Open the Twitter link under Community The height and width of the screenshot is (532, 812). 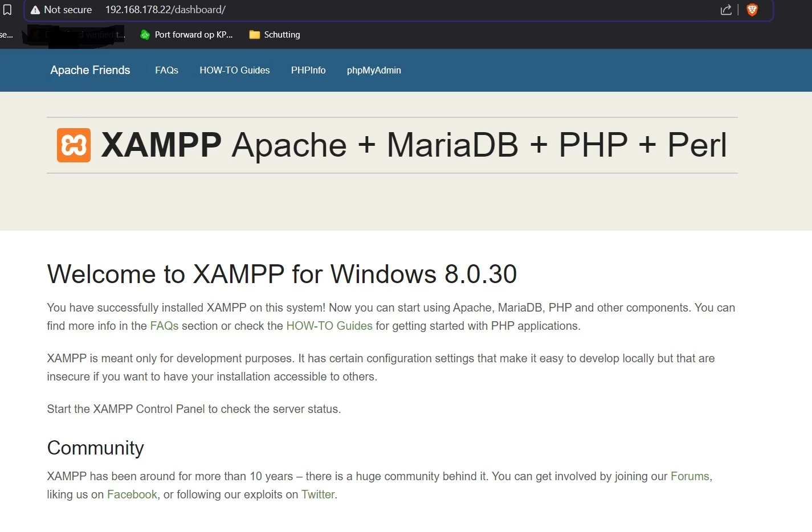coord(318,494)
